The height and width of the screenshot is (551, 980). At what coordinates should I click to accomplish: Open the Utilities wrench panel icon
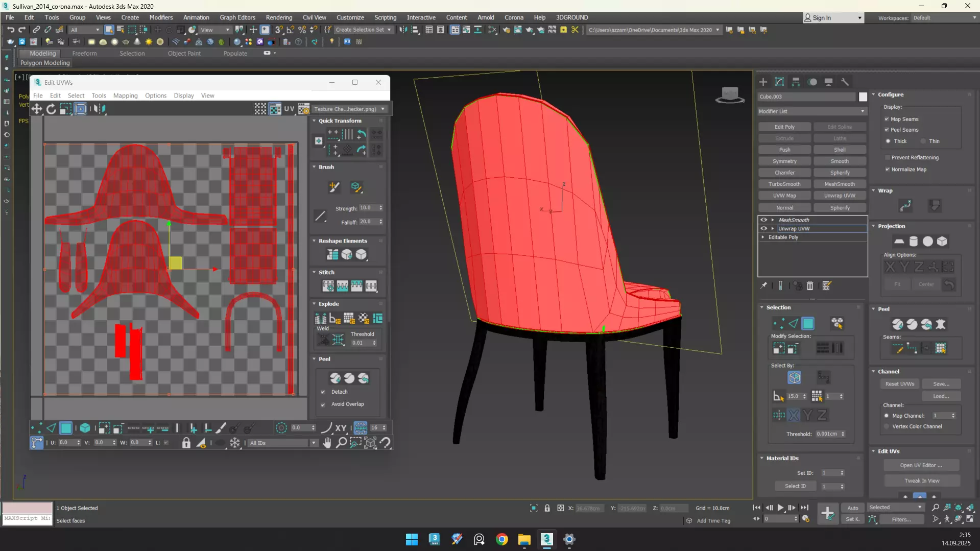(845, 82)
